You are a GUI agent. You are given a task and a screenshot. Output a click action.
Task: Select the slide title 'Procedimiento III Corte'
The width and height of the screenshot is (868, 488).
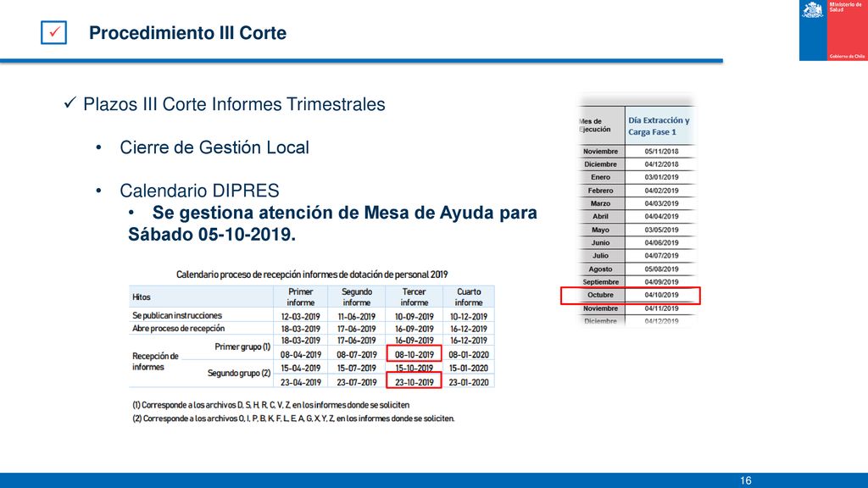(187, 33)
